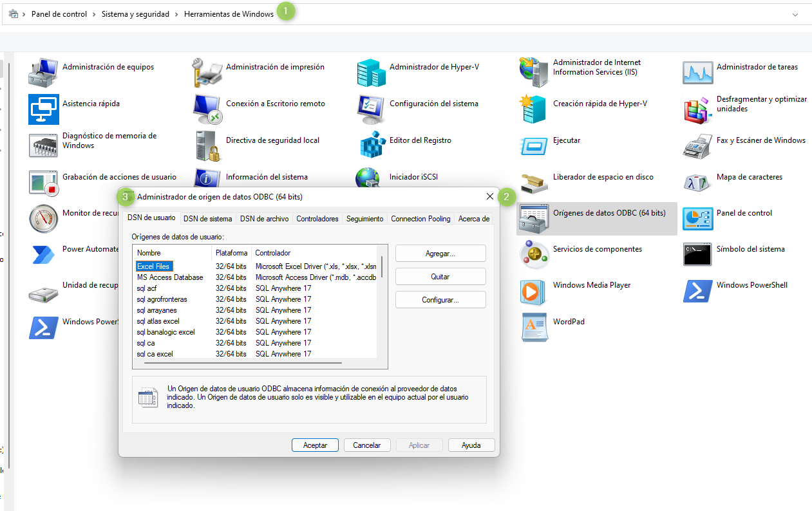Select the MS Access Database row
Image resolution: width=812 pixels, height=511 pixels.
click(x=170, y=277)
